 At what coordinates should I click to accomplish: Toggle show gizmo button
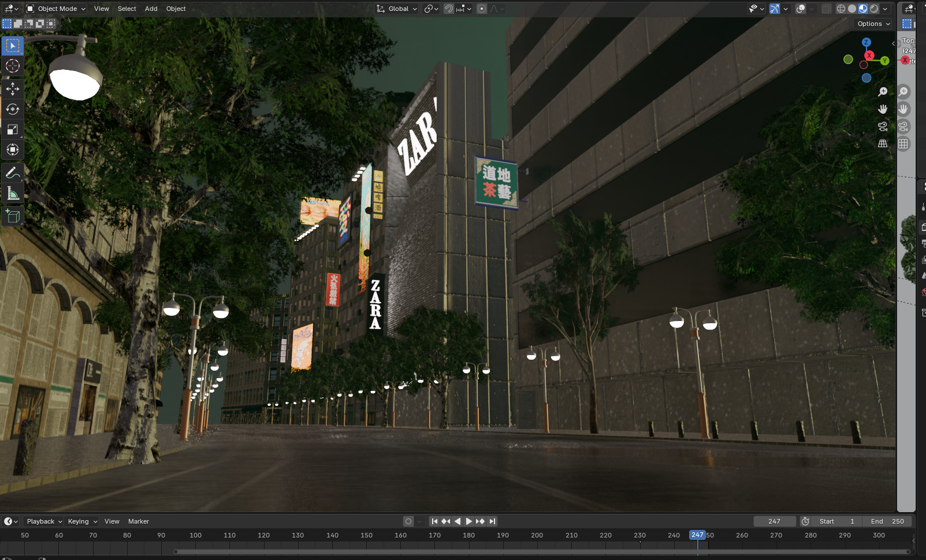click(x=775, y=9)
